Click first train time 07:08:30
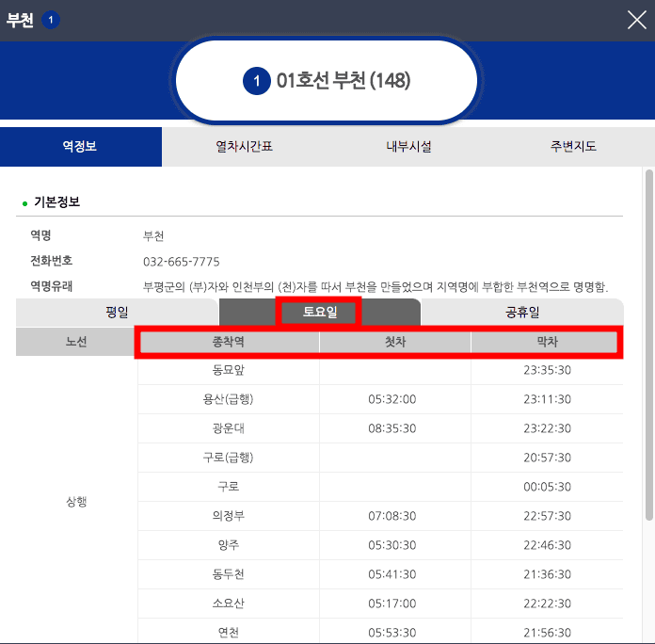655x644 pixels. (391, 516)
